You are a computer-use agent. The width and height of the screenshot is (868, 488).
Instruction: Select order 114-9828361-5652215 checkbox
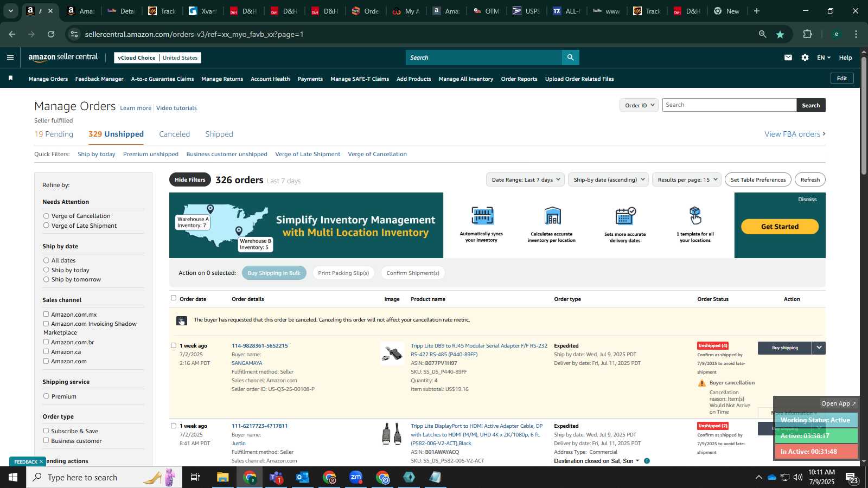tap(174, 345)
